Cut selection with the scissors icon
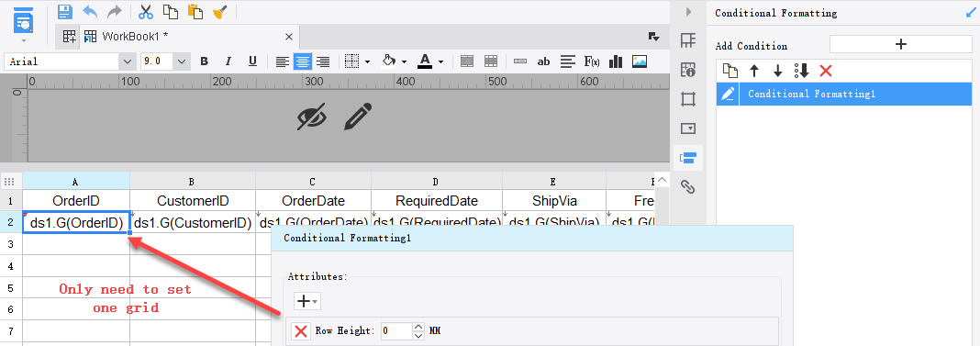This screenshot has height=346, width=980. (x=146, y=11)
